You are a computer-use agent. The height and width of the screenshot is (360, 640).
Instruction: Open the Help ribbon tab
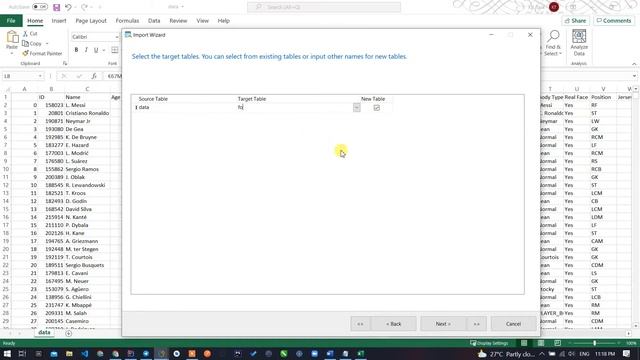223,20
